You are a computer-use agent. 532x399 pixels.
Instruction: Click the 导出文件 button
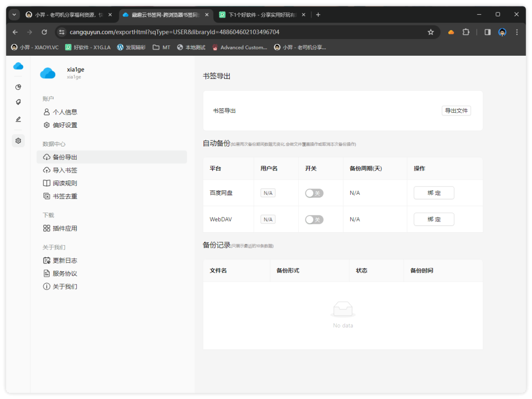456,111
